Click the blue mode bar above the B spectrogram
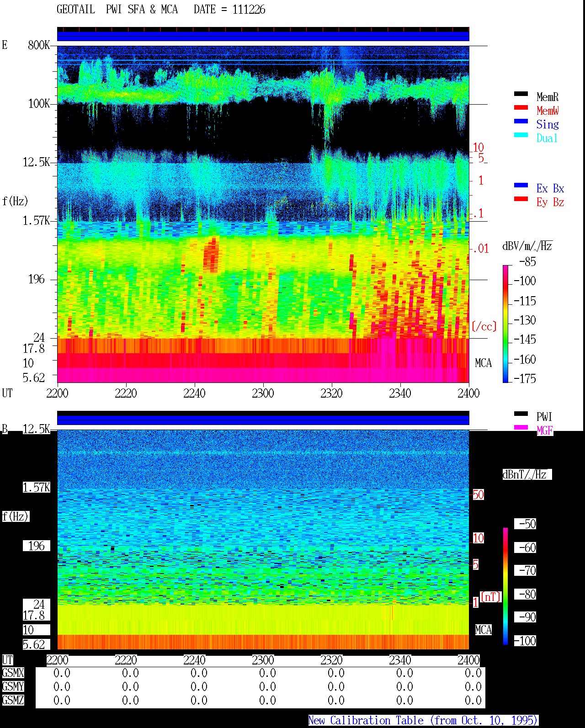This screenshot has width=585, height=728. [263, 420]
